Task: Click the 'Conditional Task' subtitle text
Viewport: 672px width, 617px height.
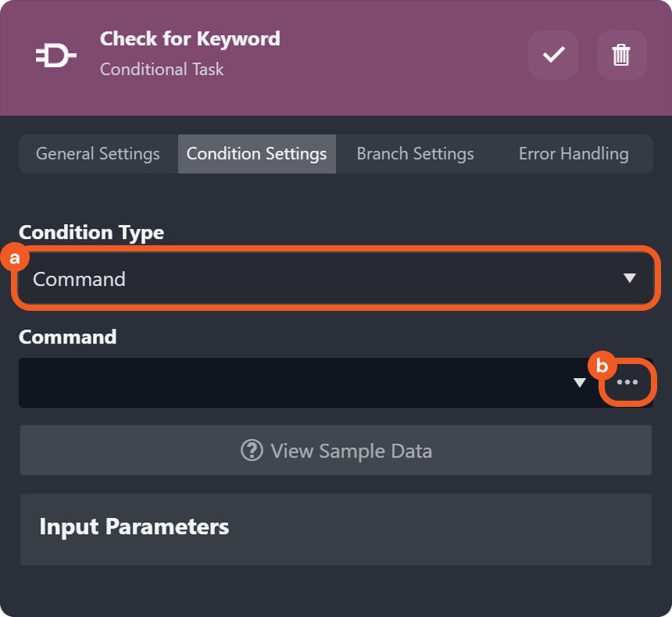Action: [162, 70]
